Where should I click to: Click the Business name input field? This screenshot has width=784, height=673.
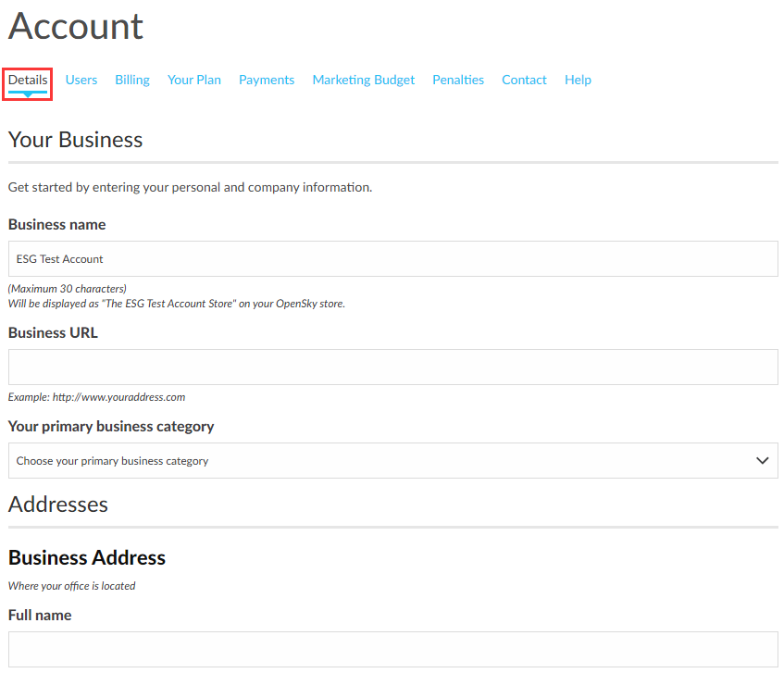click(392, 259)
